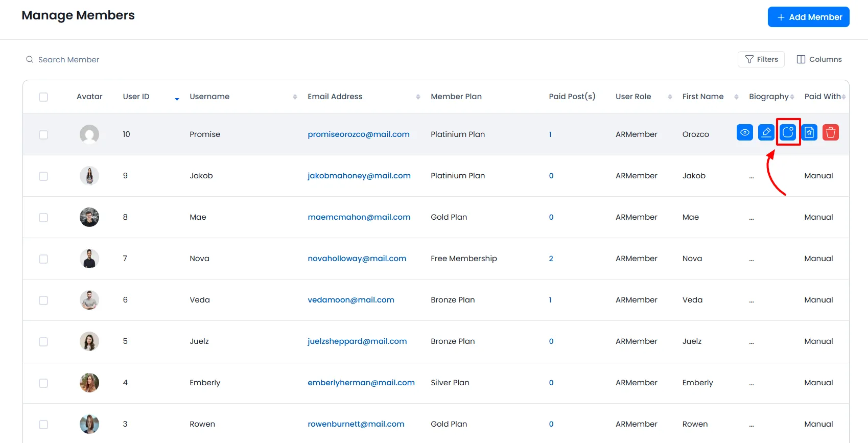Delete member Promise with red trash icon
The width and height of the screenshot is (868, 443).
[831, 133]
